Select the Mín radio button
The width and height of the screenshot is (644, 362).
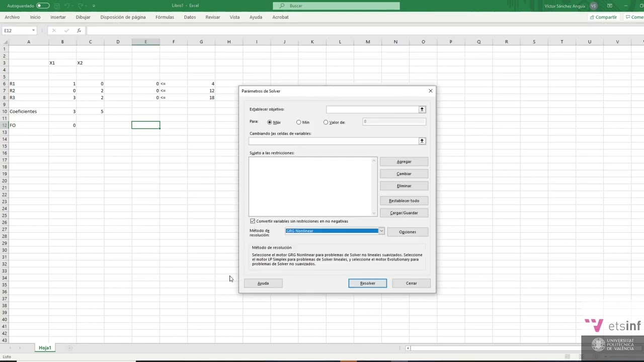(x=299, y=122)
